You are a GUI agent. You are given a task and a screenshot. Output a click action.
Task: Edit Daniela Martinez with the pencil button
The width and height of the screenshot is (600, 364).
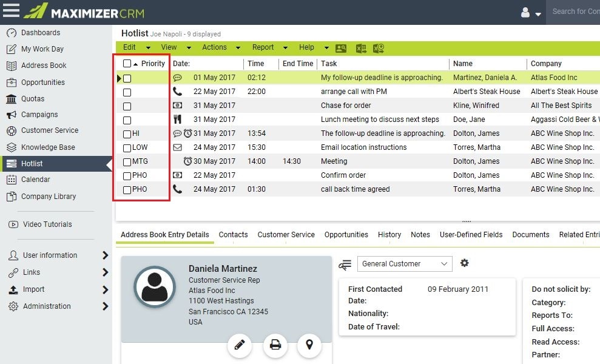coord(240,345)
